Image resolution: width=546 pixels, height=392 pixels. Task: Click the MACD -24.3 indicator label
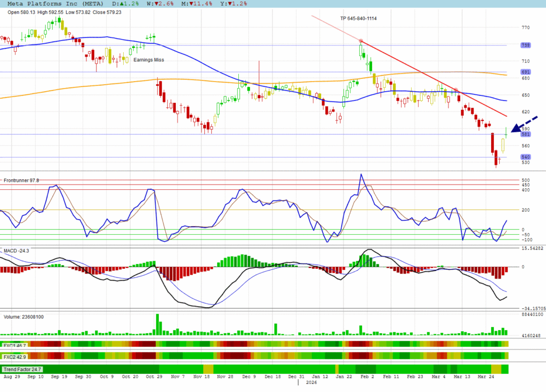point(17,250)
